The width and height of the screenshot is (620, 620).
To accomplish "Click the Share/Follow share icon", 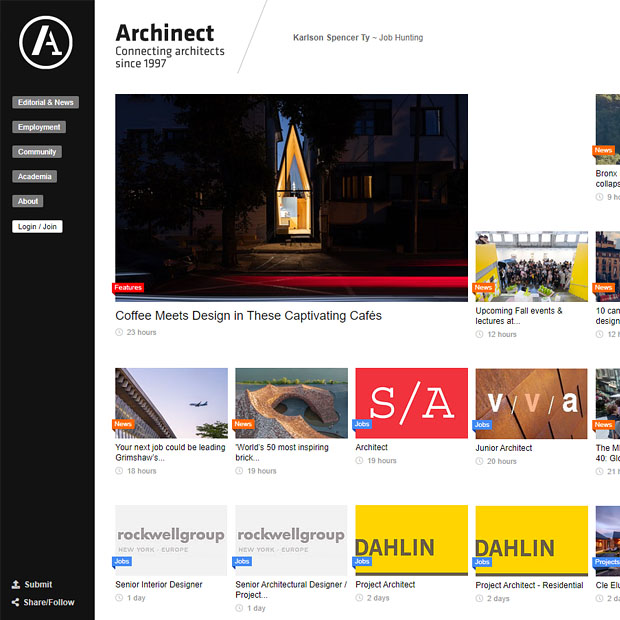I will point(15,602).
